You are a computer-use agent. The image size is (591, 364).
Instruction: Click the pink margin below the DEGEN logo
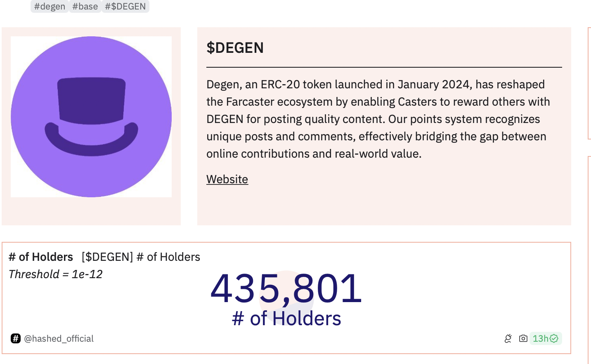click(x=91, y=211)
